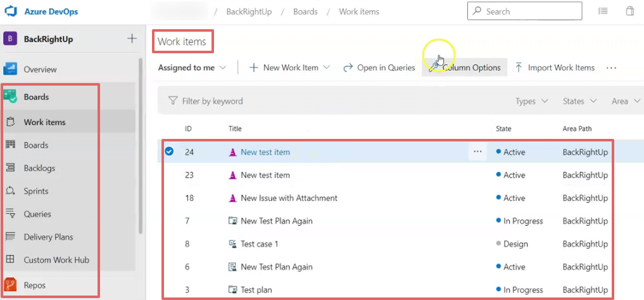This screenshot has height=300, width=644.
Task: Click the Boards kanban icon in sidebar
Action: [11, 145]
